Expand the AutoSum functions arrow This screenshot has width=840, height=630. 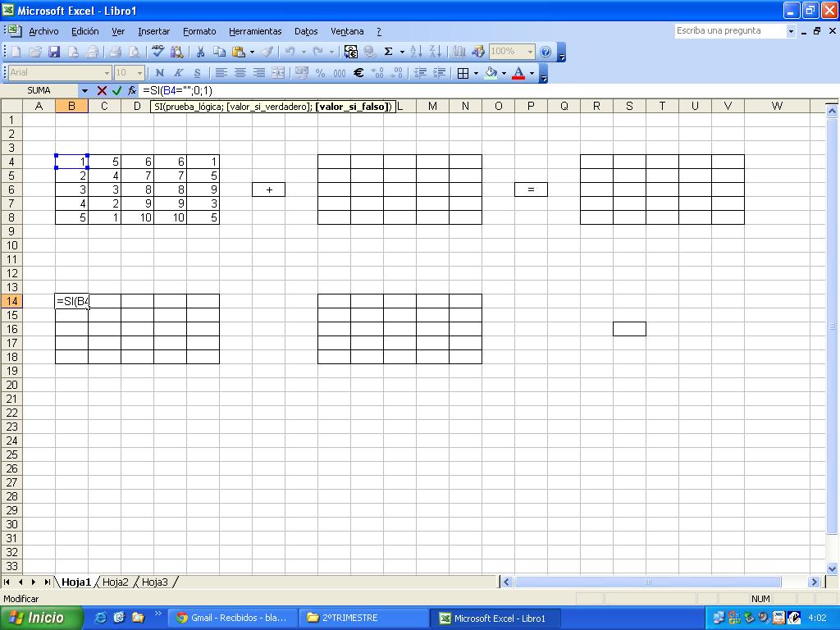(402, 52)
